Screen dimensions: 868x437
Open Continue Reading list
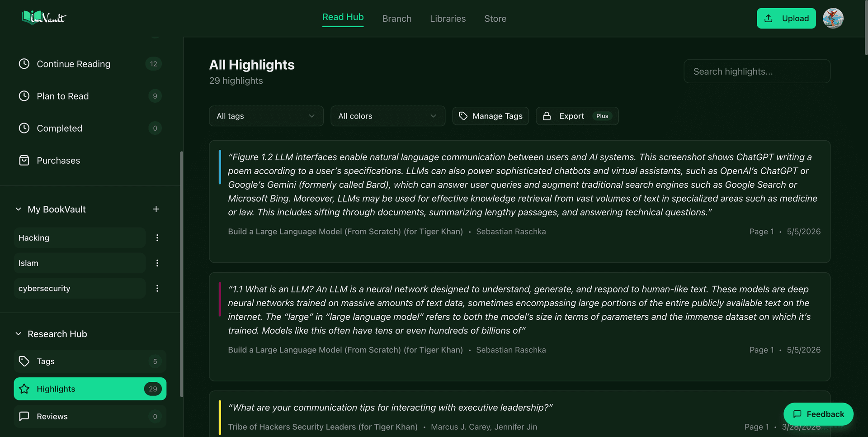(90, 64)
